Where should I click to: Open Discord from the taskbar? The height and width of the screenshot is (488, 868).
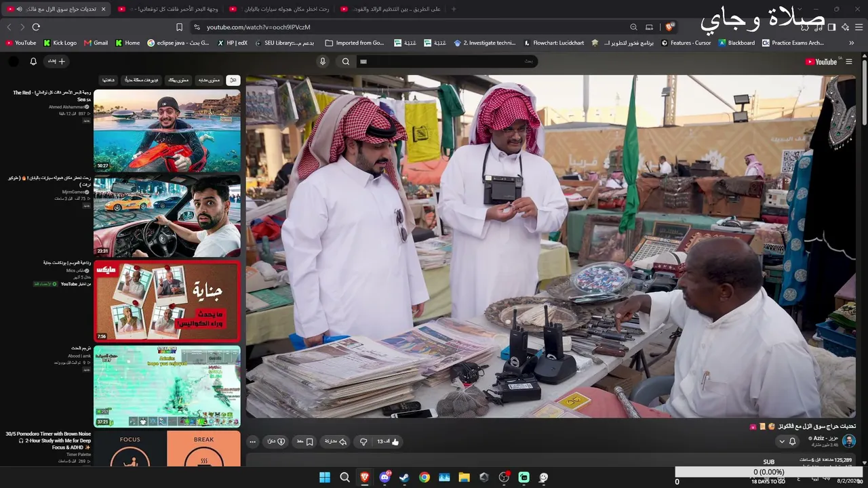tap(384, 477)
